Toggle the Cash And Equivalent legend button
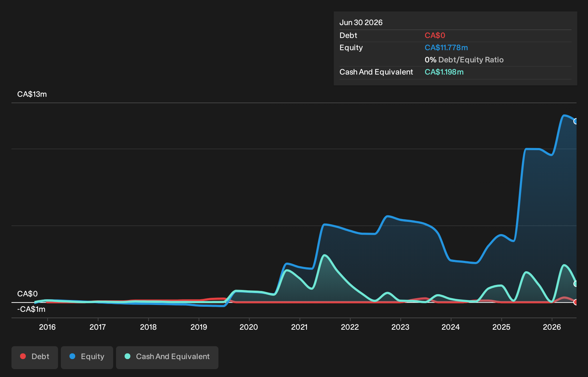Screen dimensions: 588x377 click(167, 357)
